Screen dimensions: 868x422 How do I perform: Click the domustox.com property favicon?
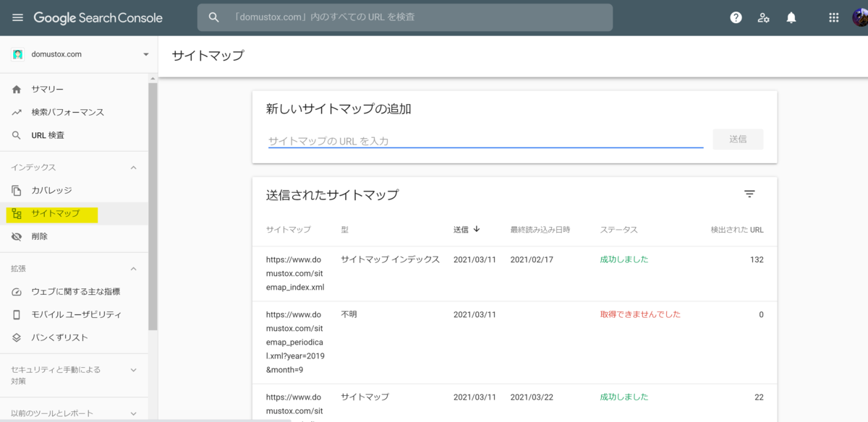(18, 54)
